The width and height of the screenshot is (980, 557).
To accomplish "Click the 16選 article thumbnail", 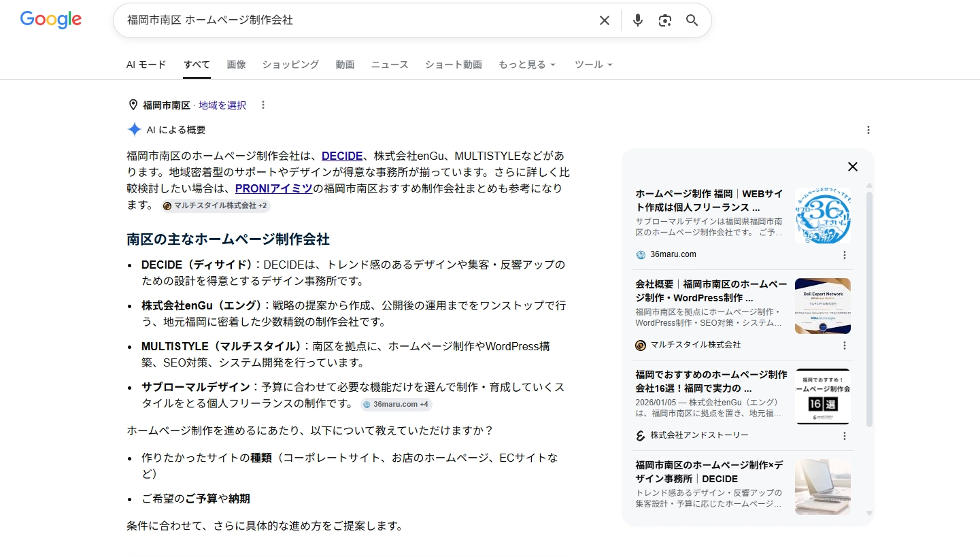I will coord(823,396).
